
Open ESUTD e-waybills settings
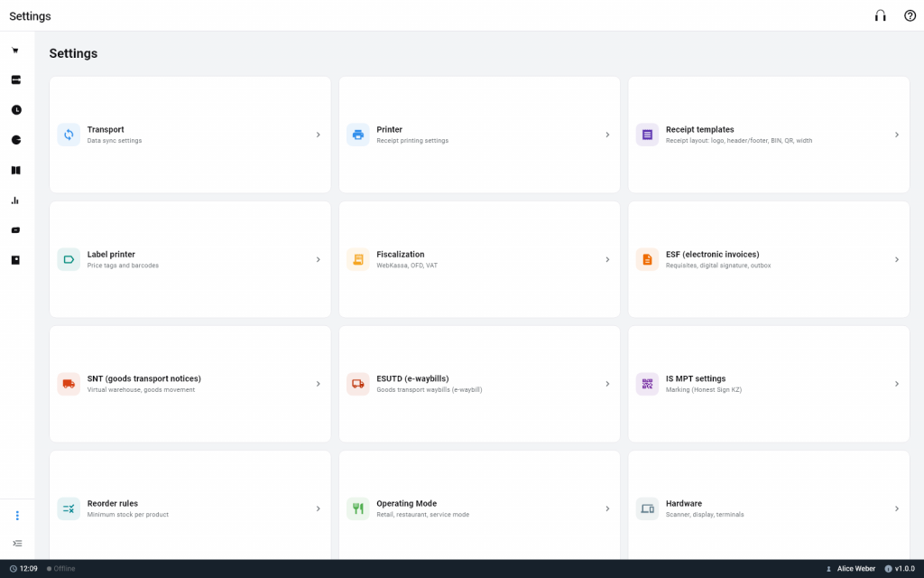(479, 384)
